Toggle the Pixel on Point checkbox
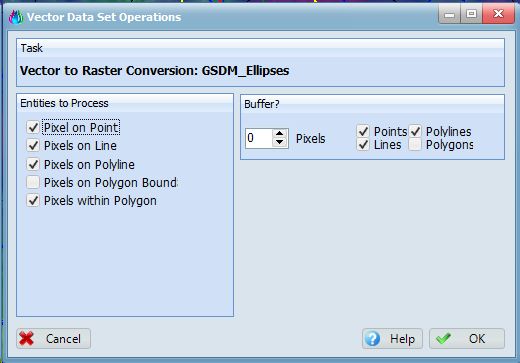The width and height of the screenshot is (520, 363). pyautogui.click(x=33, y=127)
